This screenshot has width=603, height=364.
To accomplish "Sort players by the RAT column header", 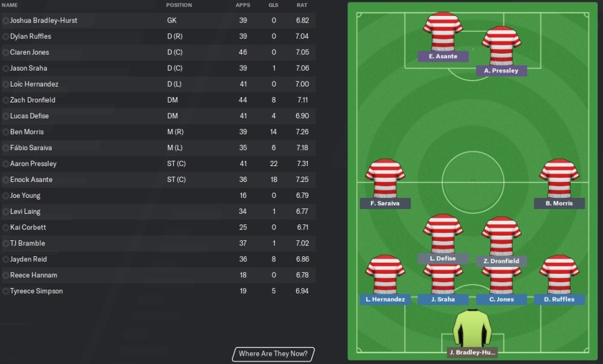I will click(x=301, y=5).
